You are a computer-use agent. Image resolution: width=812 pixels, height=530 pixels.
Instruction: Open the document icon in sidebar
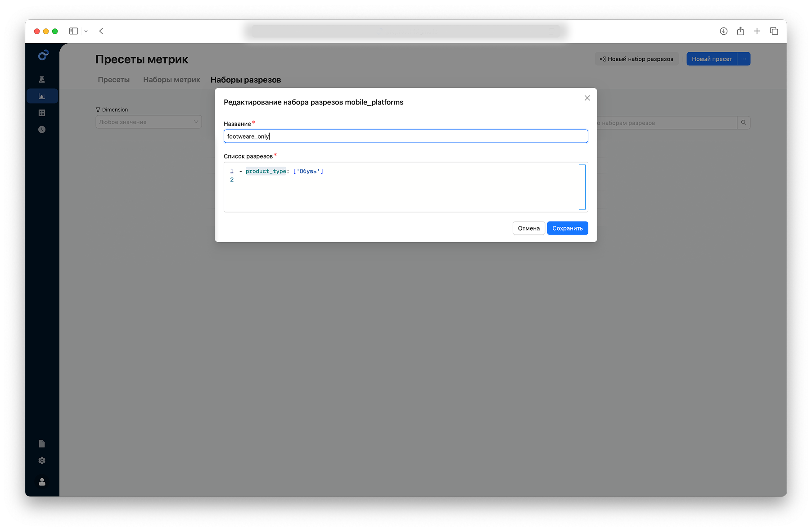tap(42, 444)
